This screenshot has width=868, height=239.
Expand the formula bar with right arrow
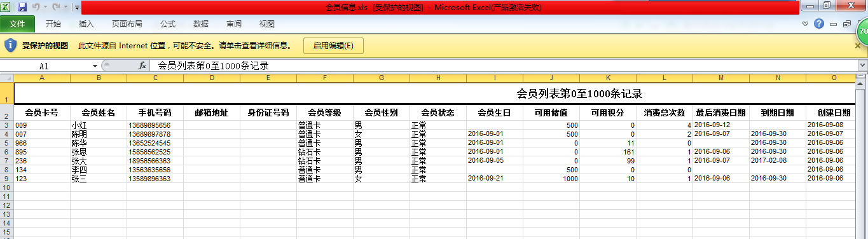[x=863, y=65]
